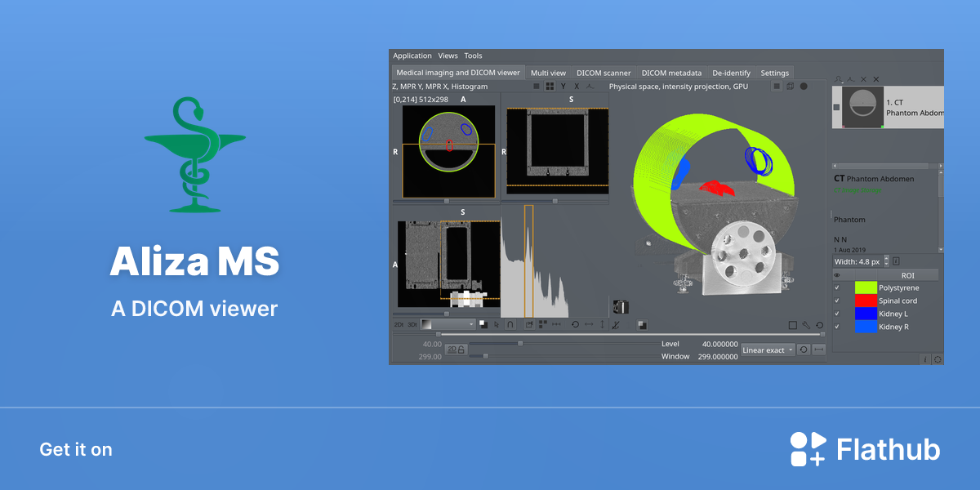Select the Medical imaging and DICOM viewer tab
Screen dimensions: 980x490
(x=458, y=73)
